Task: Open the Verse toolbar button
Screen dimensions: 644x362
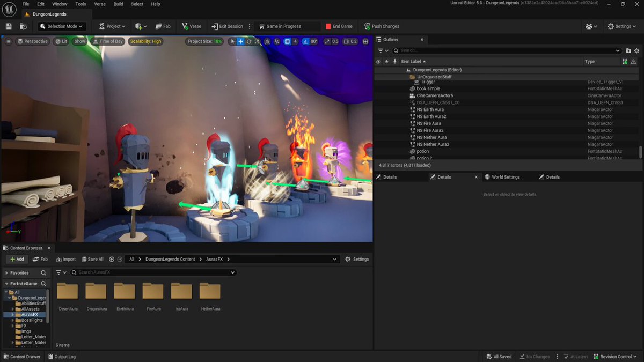Action: click(192, 26)
